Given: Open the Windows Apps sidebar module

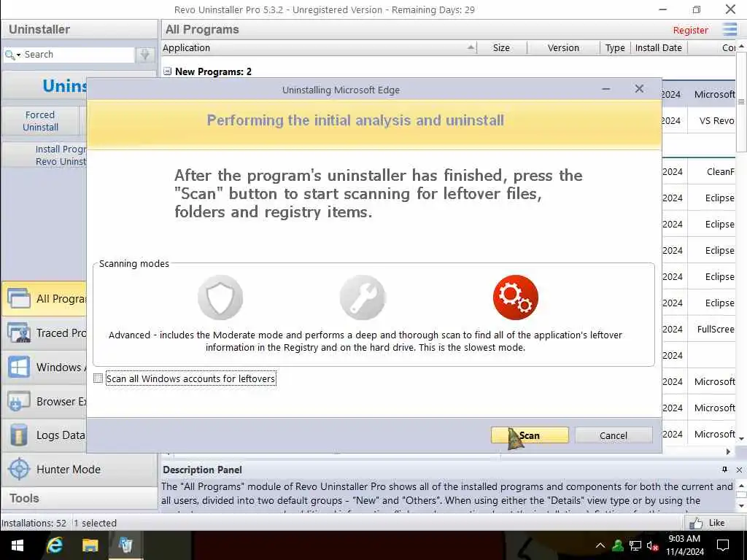Looking at the screenshot, I should [x=44, y=367].
